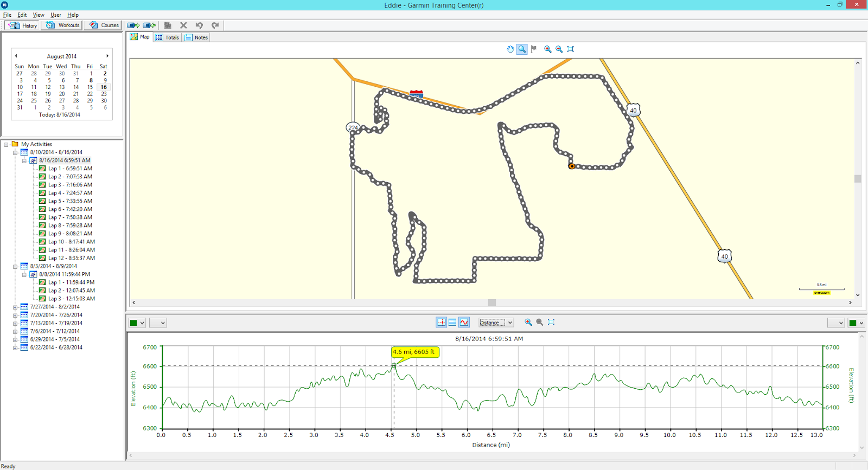Collapse the 8/8/2014 11:59:44 PM activity

24,275
